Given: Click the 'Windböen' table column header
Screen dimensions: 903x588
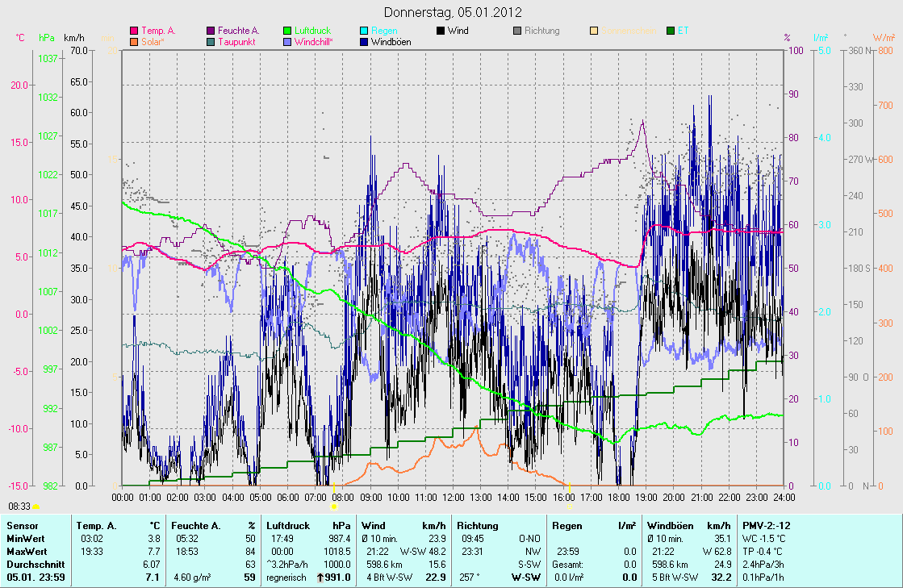Looking at the screenshot, I should [x=671, y=526].
